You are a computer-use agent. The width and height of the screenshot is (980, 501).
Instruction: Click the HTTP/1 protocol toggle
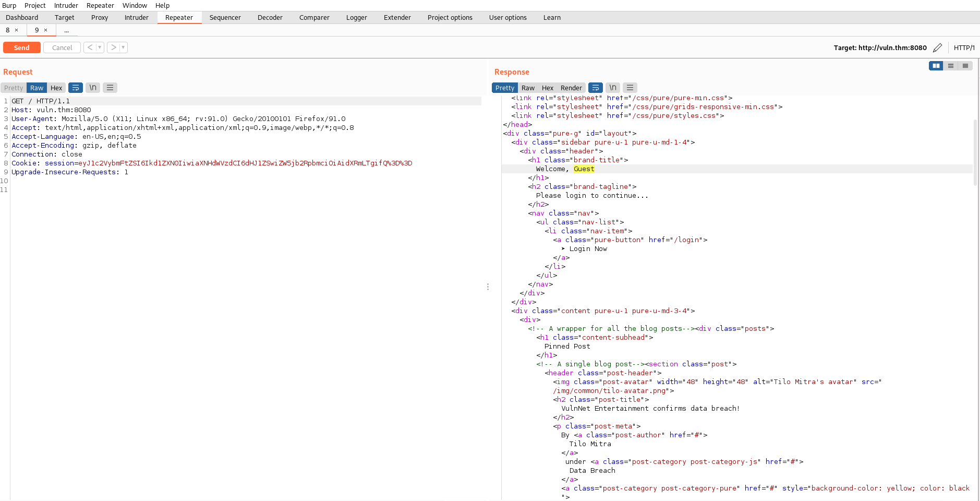964,47
